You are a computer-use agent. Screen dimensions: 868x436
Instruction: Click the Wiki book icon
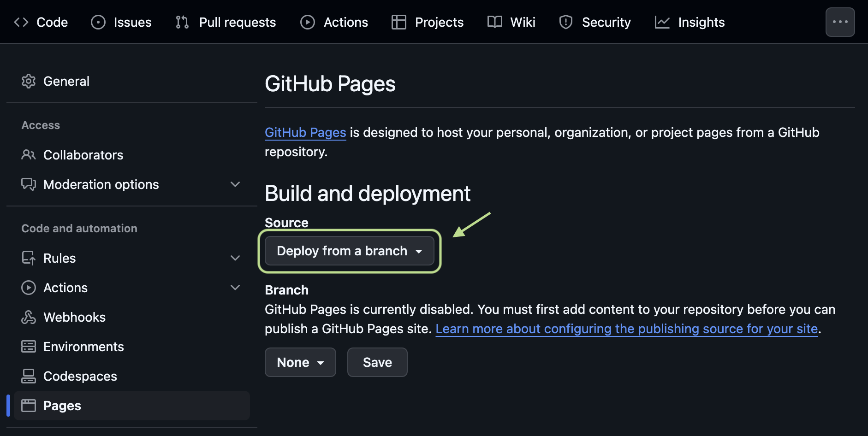tap(495, 22)
